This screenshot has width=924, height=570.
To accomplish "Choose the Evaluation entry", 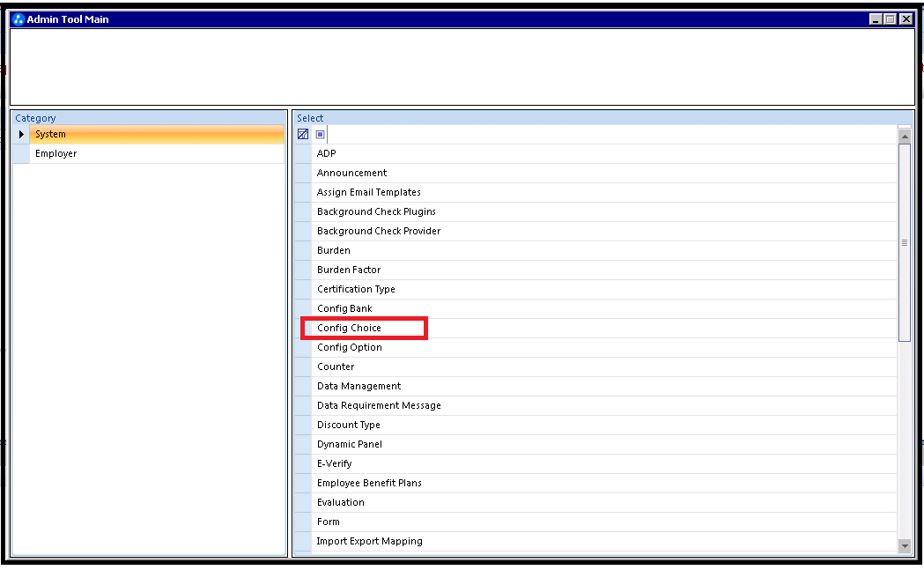I will tap(604, 503).
